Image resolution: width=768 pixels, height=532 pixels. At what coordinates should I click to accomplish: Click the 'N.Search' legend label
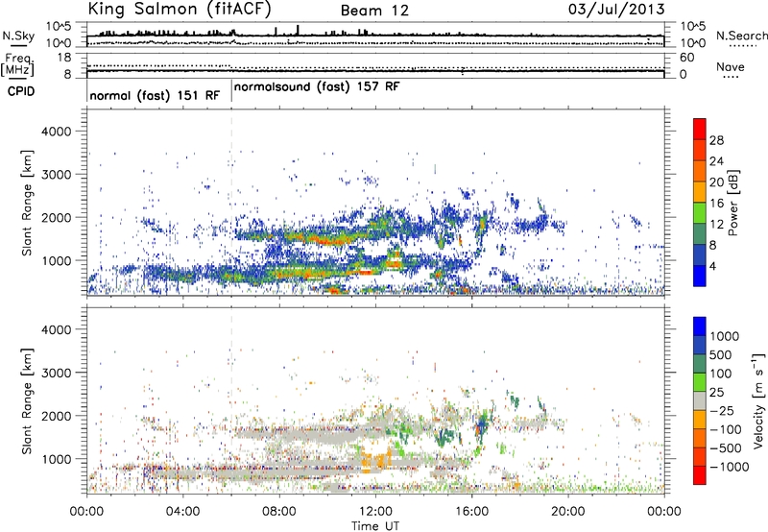click(x=742, y=36)
